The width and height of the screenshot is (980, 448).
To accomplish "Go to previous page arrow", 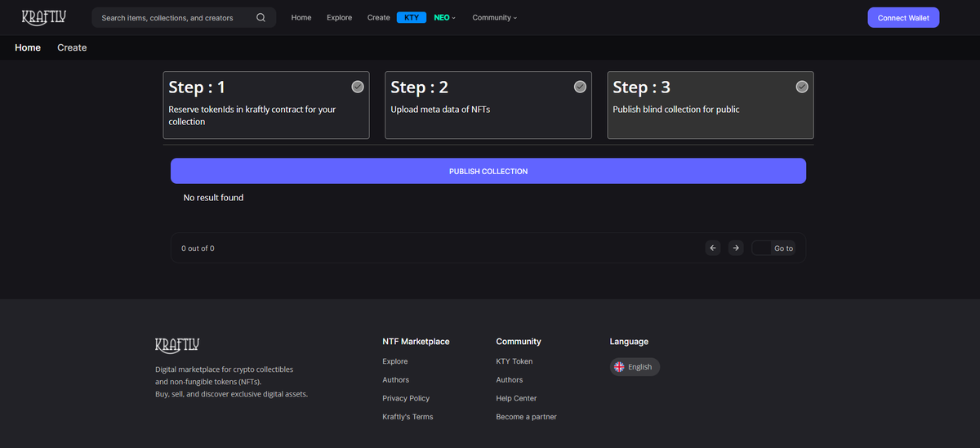I will coord(713,248).
